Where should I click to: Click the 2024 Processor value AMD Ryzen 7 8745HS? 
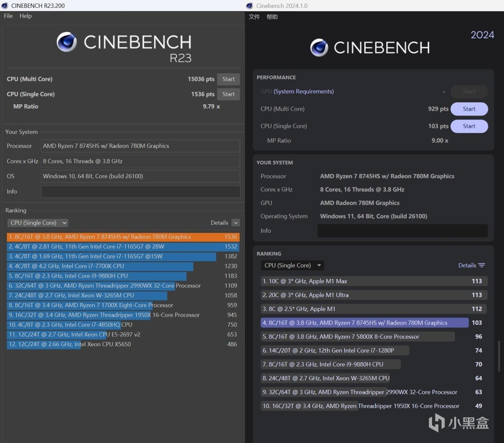pos(387,176)
